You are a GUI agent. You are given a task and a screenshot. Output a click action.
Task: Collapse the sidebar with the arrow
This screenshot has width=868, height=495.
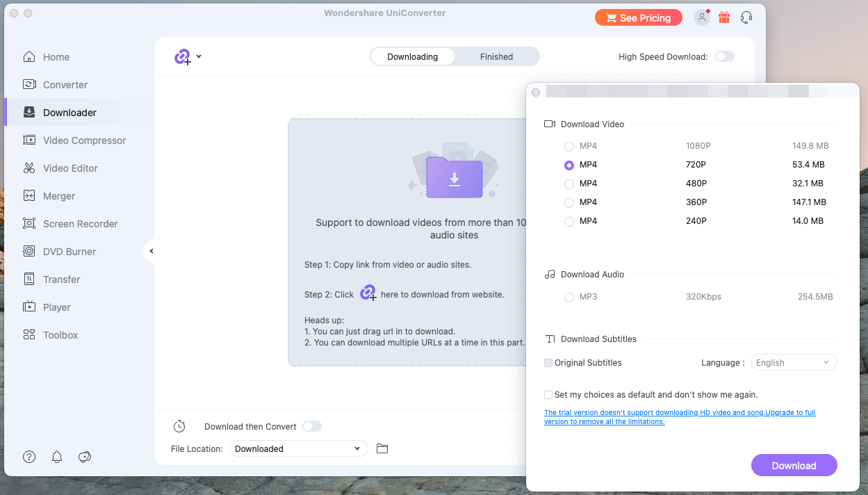[x=151, y=251]
